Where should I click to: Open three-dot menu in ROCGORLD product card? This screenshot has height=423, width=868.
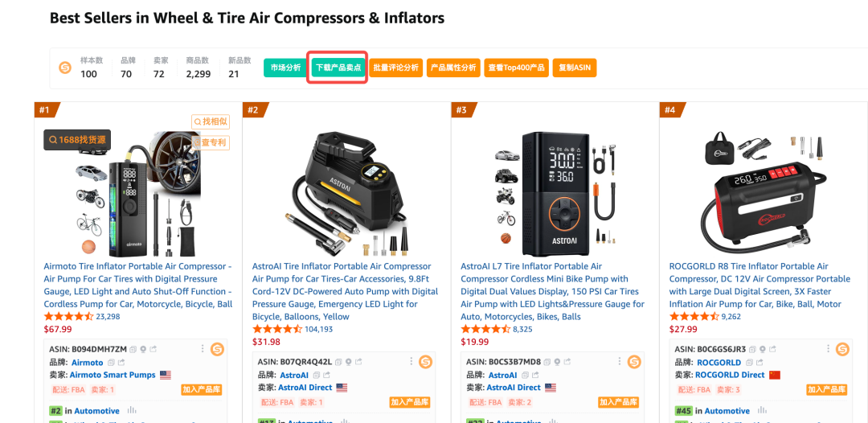[x=826, y=349]
